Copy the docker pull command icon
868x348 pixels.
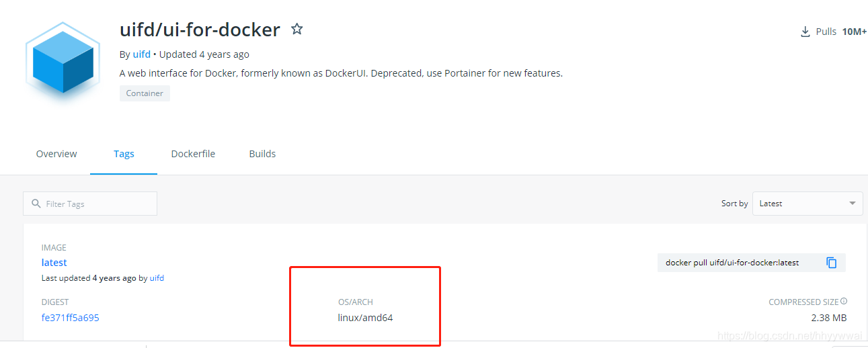[832, 263]
